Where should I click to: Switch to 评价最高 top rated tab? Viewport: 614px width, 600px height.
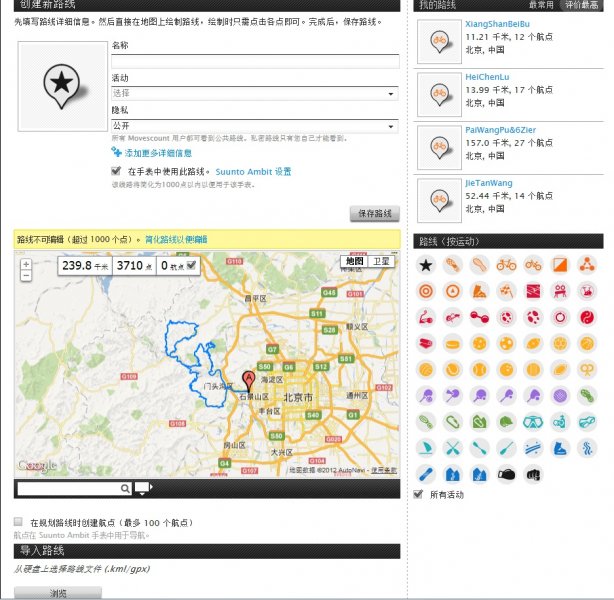coord(582,5)
